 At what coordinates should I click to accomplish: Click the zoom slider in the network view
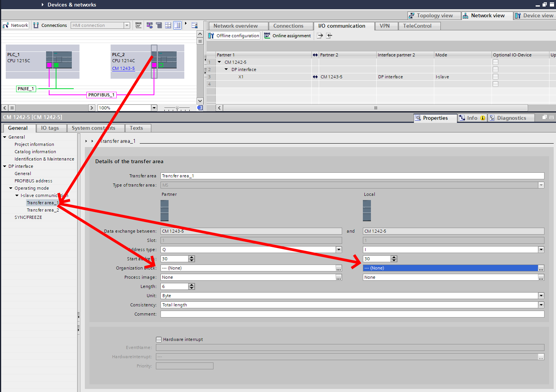pyautogui.click(x=177, y=108)
